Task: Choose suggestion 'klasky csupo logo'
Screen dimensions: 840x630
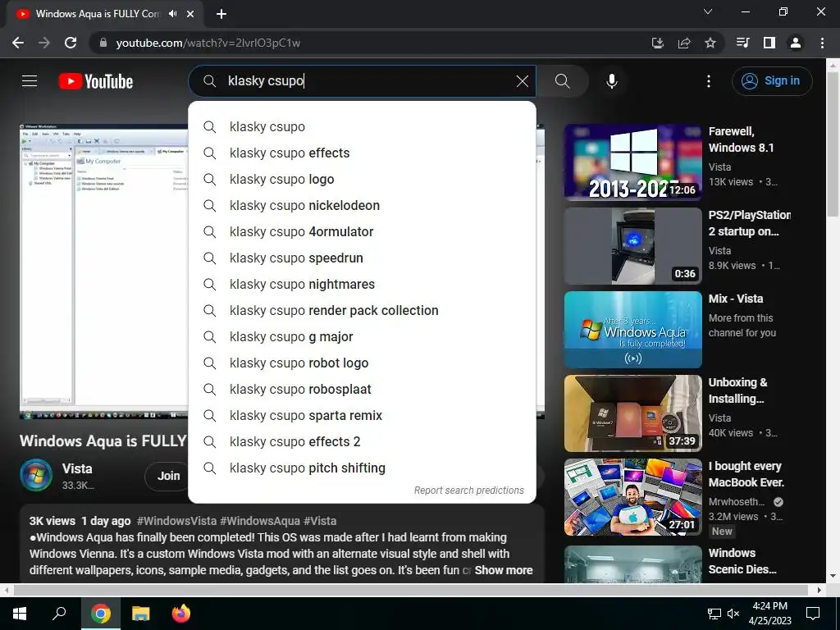Action: tap(362, 180)
